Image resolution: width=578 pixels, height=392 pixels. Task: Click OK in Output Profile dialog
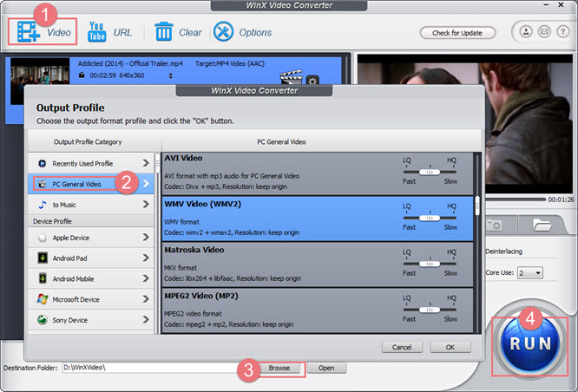tap(450, 347)
